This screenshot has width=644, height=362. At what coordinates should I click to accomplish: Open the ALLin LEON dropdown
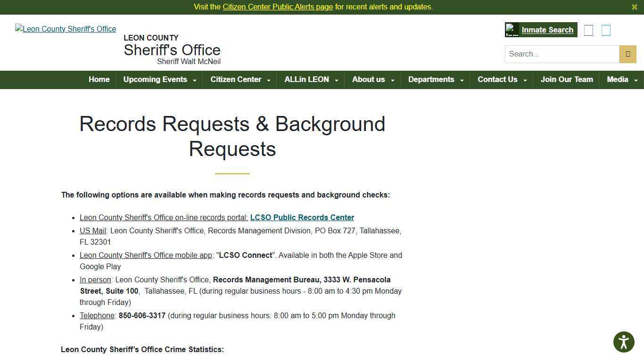[311, 80]
